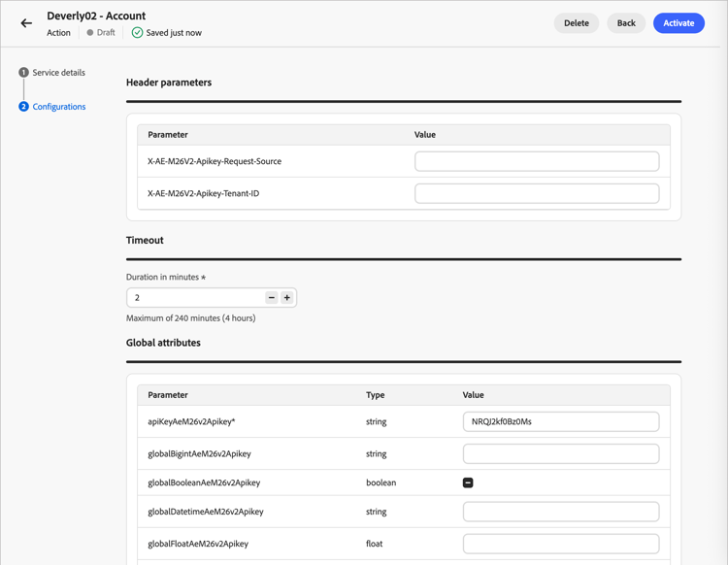Viewport: 728px width, 565px height.
Task: Activate the action
Action: (x=678, y=23)
